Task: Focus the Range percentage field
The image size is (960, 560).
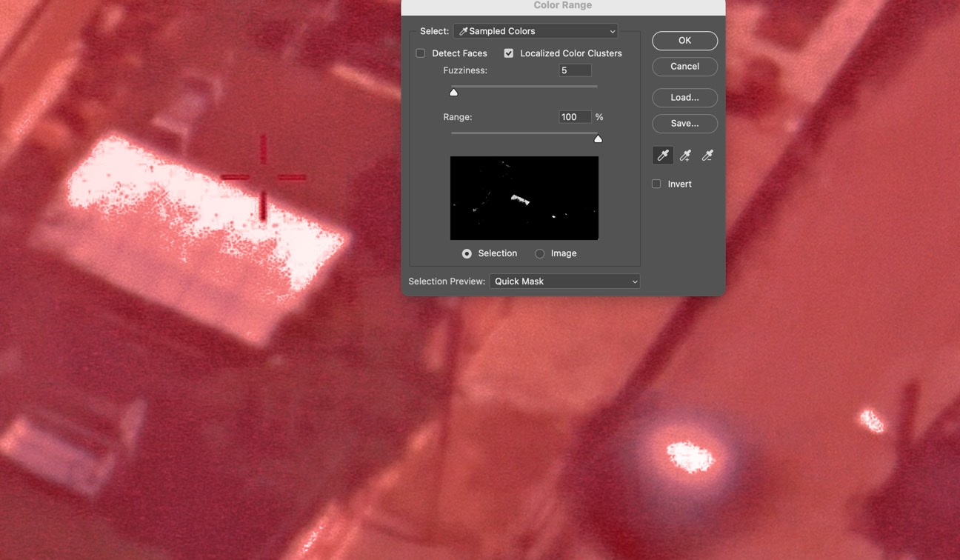Action: click(x=575, y=117)
